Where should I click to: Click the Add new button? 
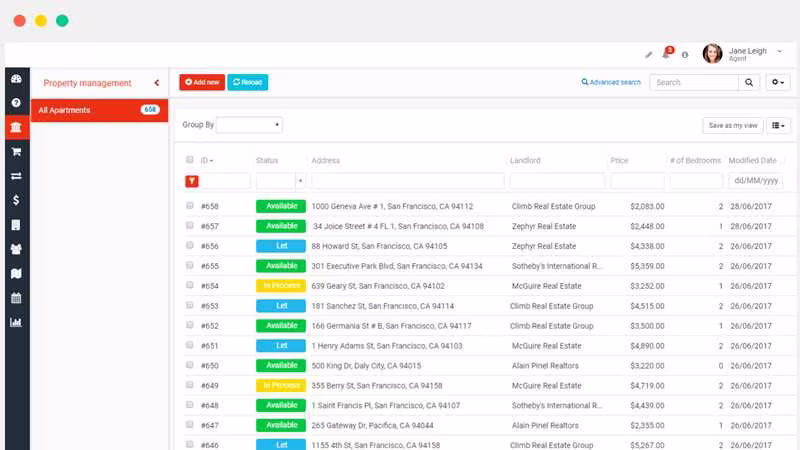coord(202,82)
